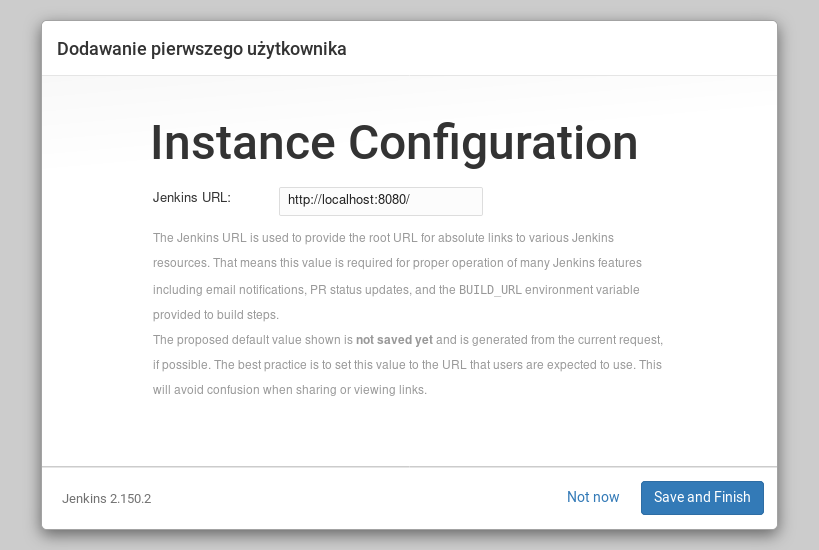819x550 pixels.
Task: Click the Jenkins URL input field
Action: click(x=380, y=200)
